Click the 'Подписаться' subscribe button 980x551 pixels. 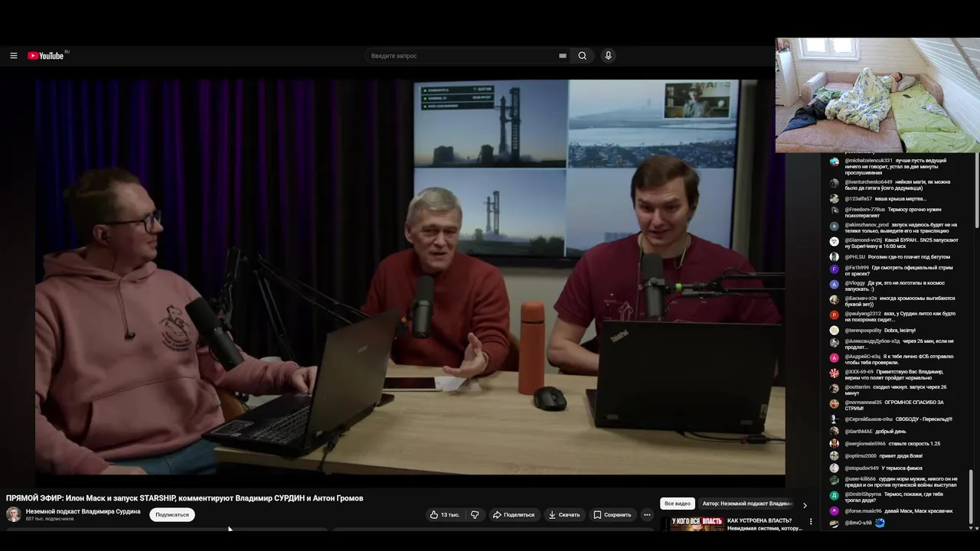click(172, 515)
